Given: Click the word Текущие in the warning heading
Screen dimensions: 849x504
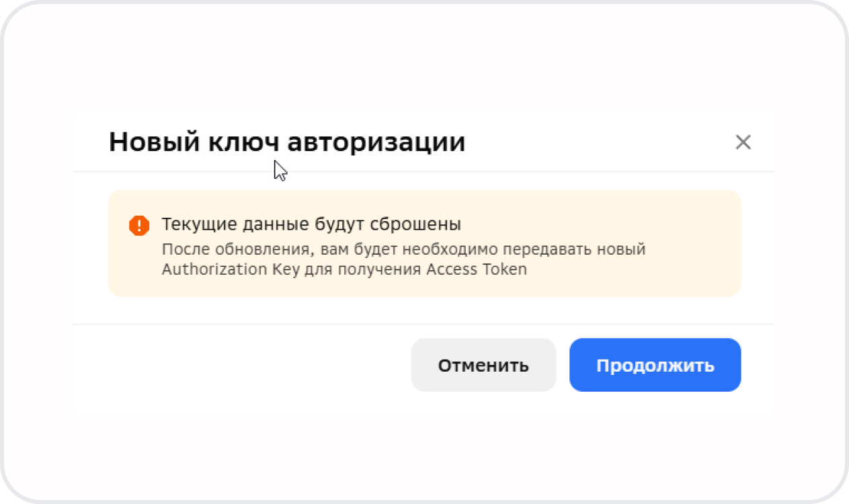Looking at the screenshot, I should 192,224.
